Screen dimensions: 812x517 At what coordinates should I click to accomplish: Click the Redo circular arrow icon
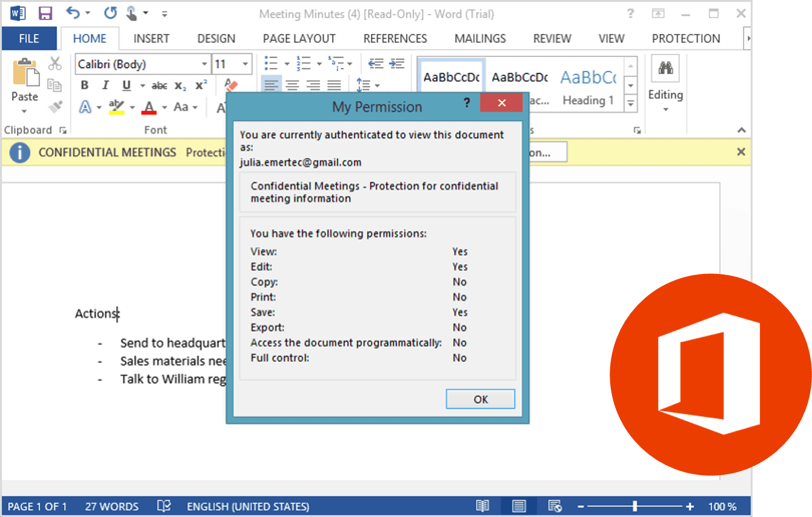coord(110,13)
